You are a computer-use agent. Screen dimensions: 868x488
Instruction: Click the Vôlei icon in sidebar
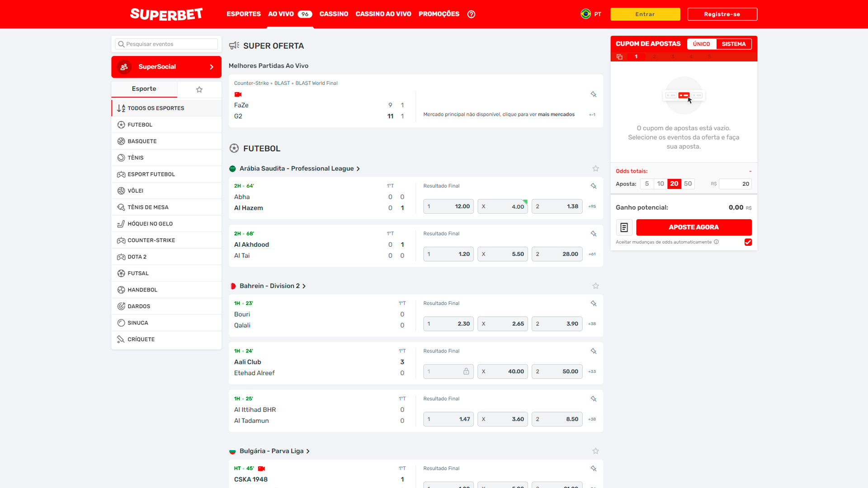coord(121,191)
